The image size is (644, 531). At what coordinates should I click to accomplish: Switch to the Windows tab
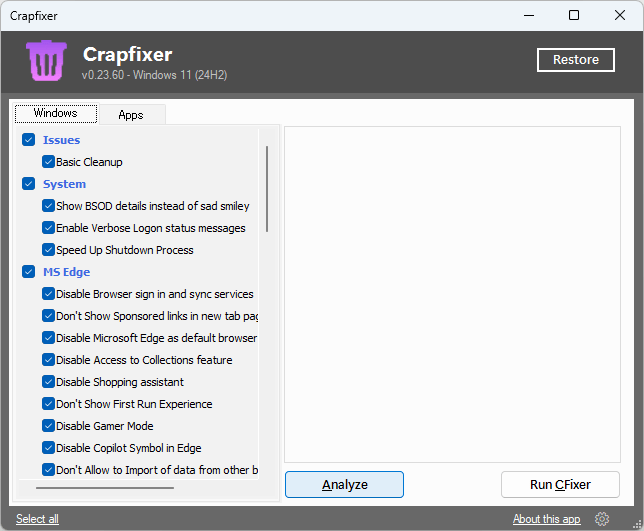point(56,113)
